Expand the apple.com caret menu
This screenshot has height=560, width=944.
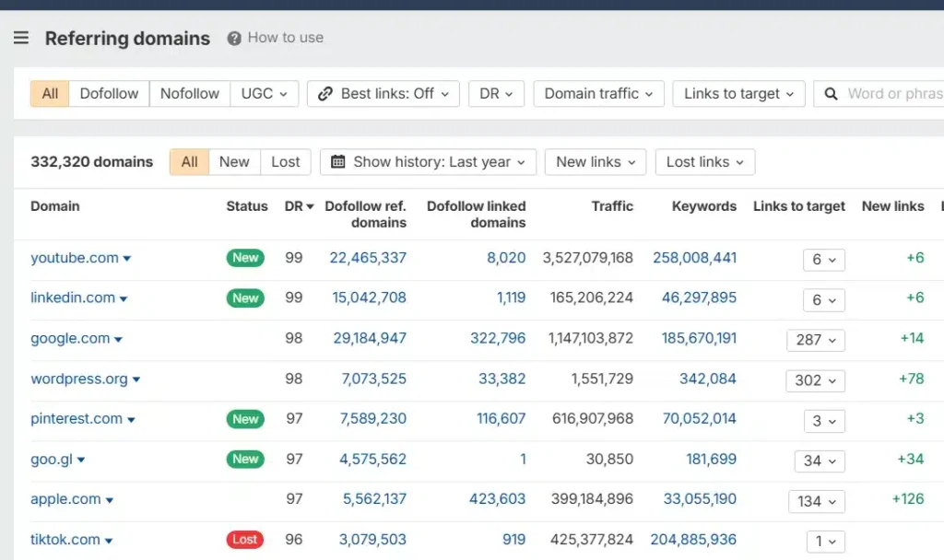(110, 500)
